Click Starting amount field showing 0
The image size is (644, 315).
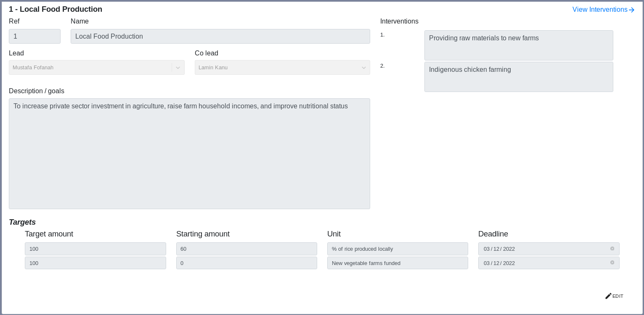pos(246,263)
